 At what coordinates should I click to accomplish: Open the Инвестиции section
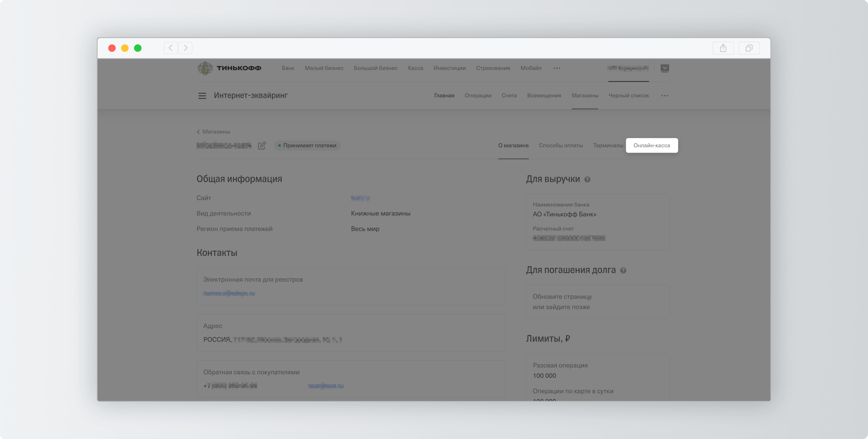pyautogui.click(x=449, y=68)
